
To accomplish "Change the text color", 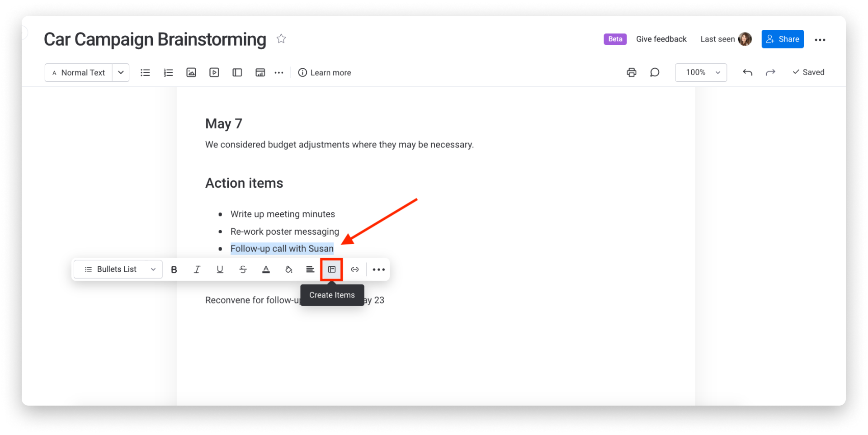I will [x=266, y=270].
